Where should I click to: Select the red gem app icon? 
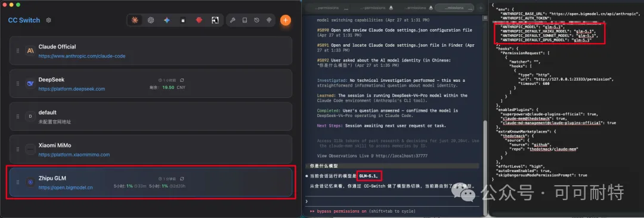pos(199,20)
